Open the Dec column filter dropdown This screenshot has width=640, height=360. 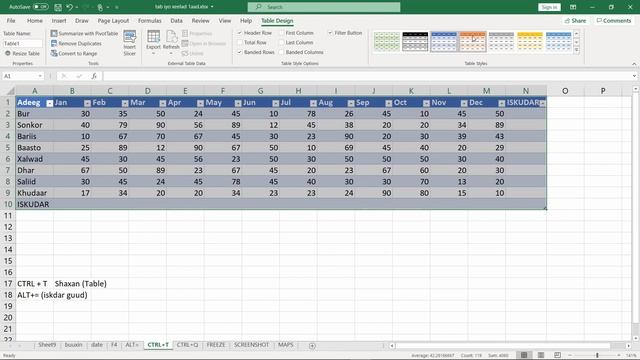click(x=502, y=103)
